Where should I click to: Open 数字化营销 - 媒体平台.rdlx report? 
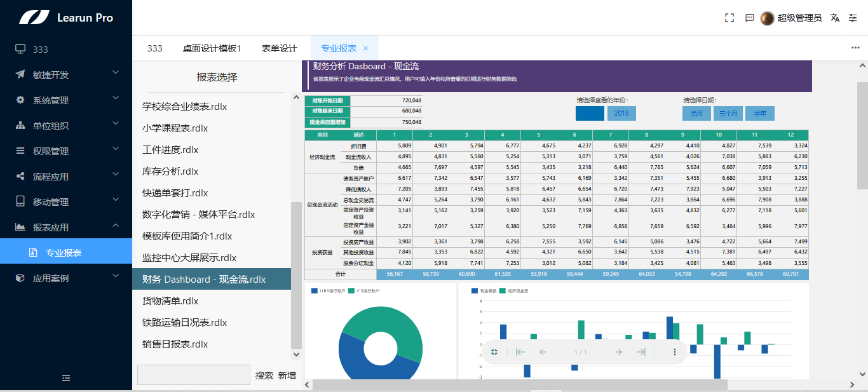211,215
